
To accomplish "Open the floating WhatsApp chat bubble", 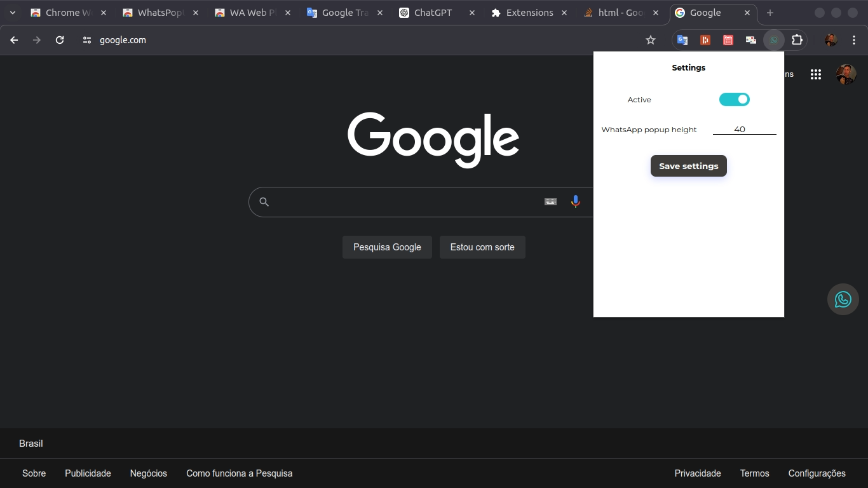I will pyautogui.click(x=843, y=299).
